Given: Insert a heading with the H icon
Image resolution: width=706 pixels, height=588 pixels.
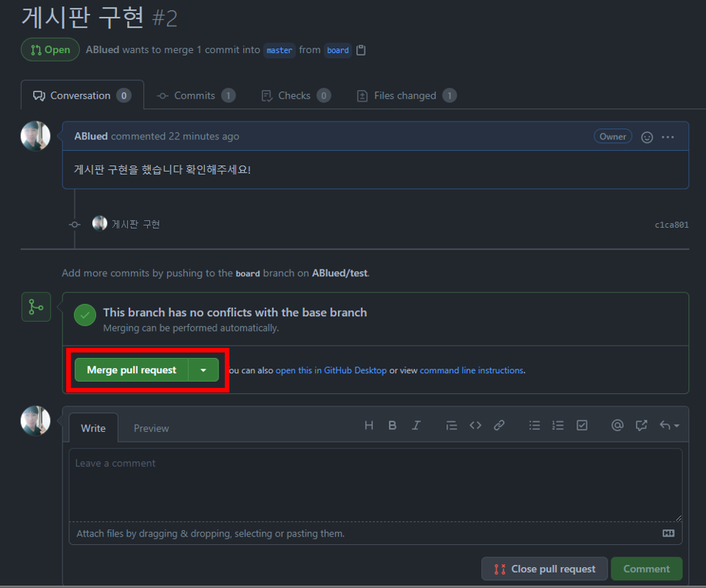Looking at the screenshot, I should pyautogui.click(x=369, y=426).
